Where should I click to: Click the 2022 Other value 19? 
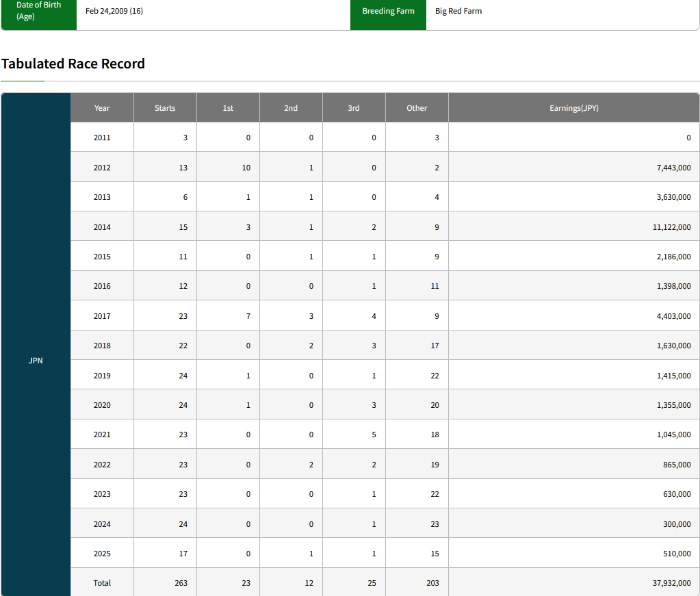pos(435,465)
